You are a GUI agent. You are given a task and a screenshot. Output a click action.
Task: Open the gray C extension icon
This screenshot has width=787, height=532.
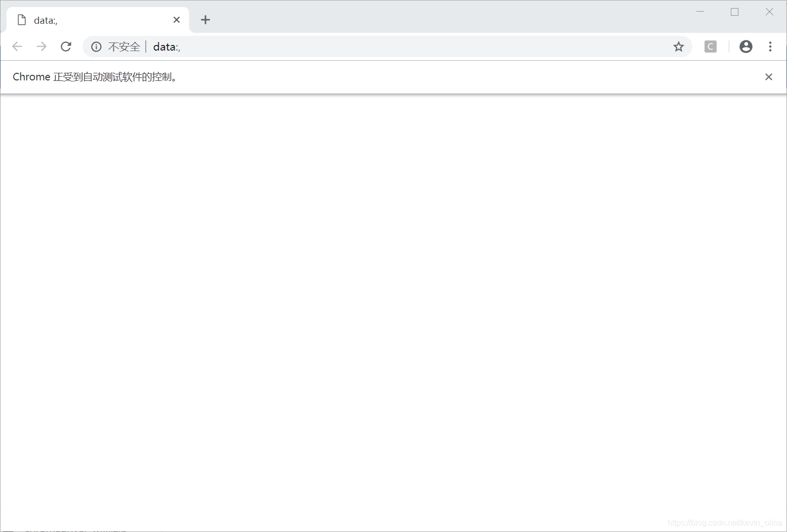tap(711, 47)
